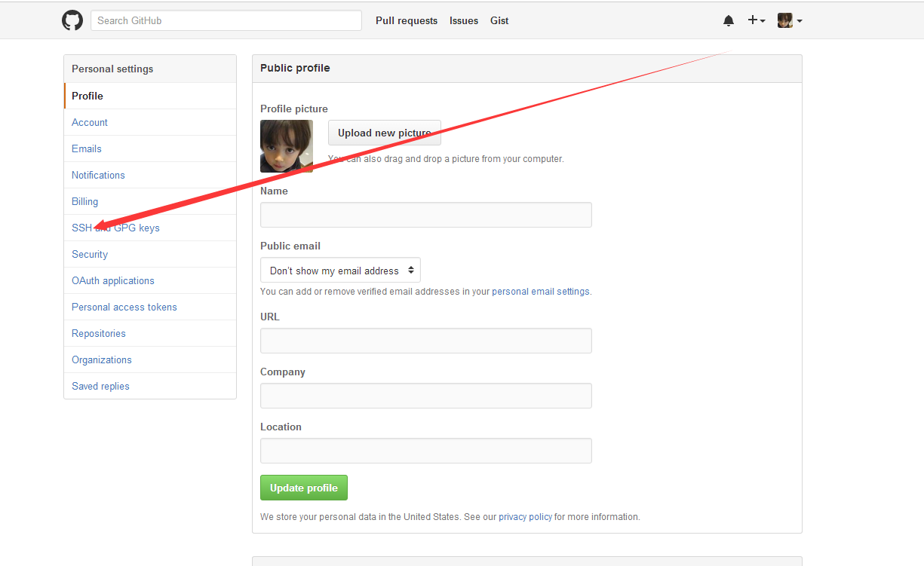
Task: Open Saved replies settings
Action: (x=150, y=386)
